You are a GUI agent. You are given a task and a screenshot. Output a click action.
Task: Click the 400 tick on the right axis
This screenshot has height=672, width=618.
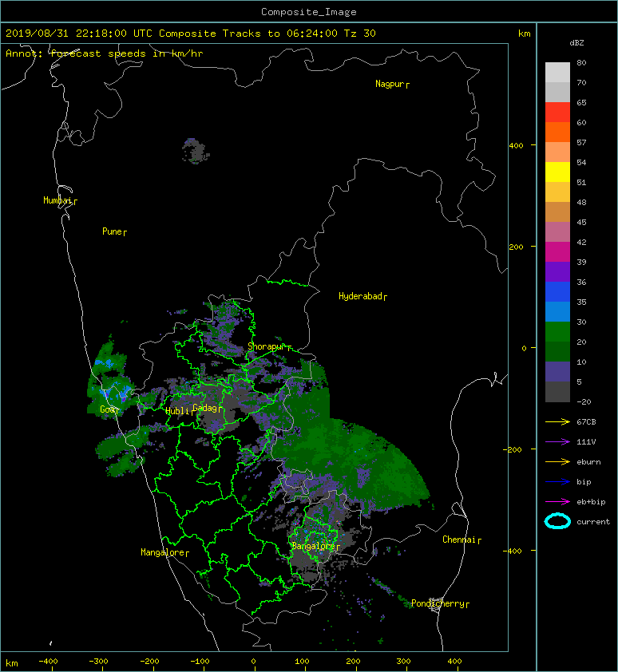coord(516,146)
